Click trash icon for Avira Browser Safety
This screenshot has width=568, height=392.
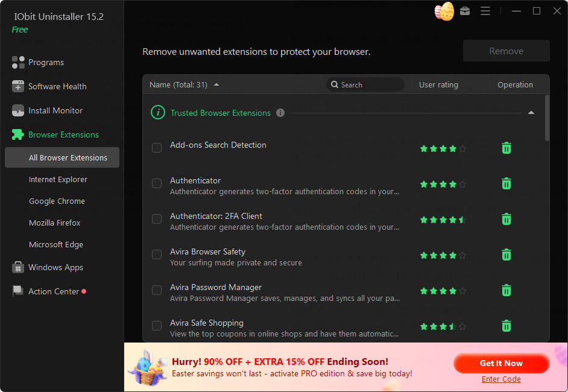[x=506, y=254]
